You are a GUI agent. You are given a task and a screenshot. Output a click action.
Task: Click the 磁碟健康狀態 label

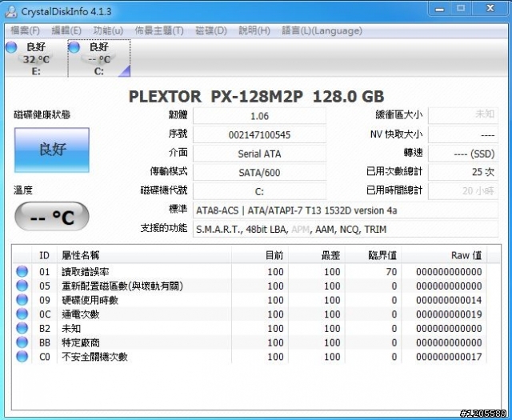pyautogui.click(x=42, y=114)
